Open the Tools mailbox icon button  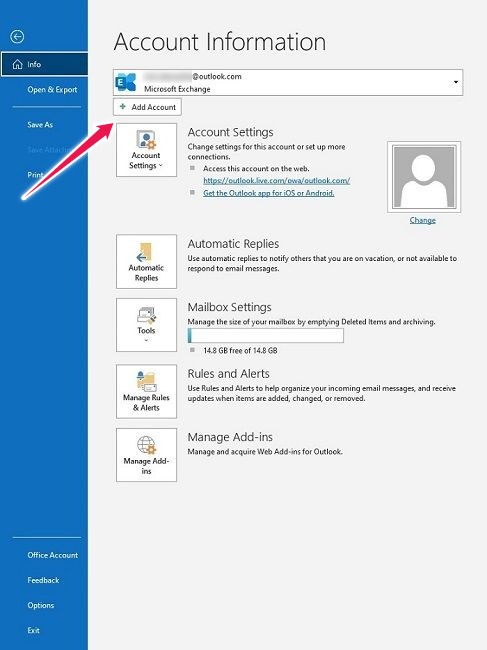tap(146, 325)
